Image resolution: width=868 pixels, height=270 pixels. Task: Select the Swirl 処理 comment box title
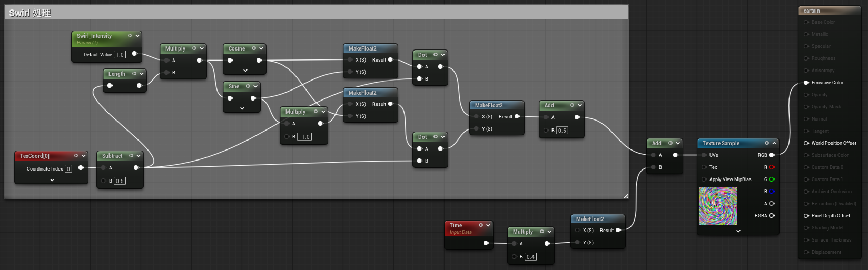pos(30,13)
